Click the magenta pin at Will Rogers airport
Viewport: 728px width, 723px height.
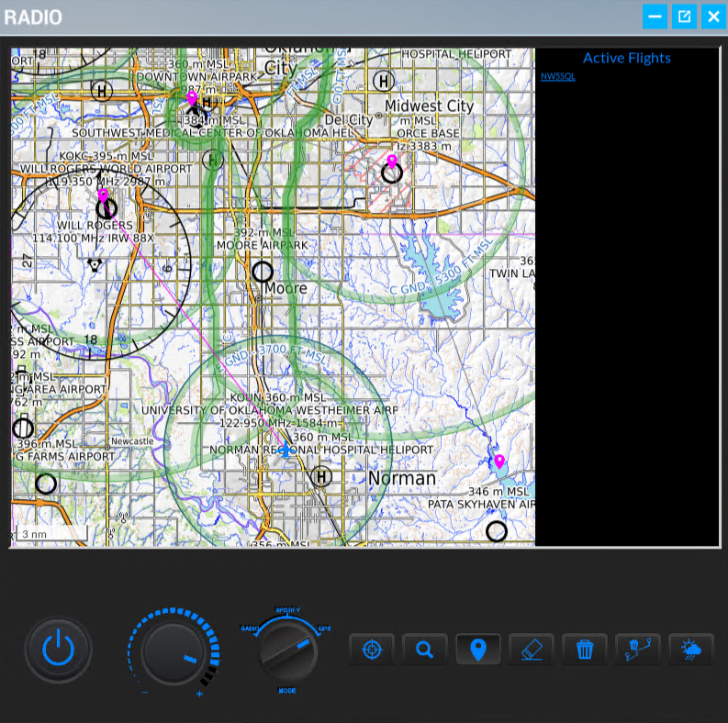(x=103, y=196)
